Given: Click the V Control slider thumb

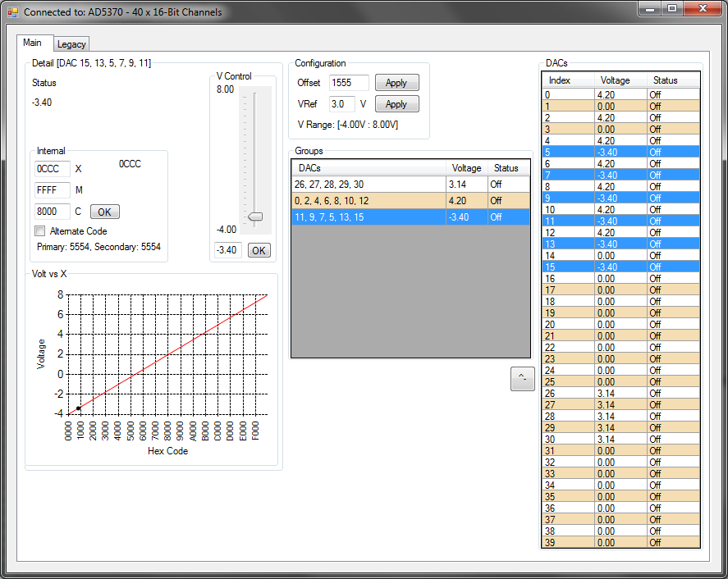Looking at the screenshot, I should pos(255,217).
